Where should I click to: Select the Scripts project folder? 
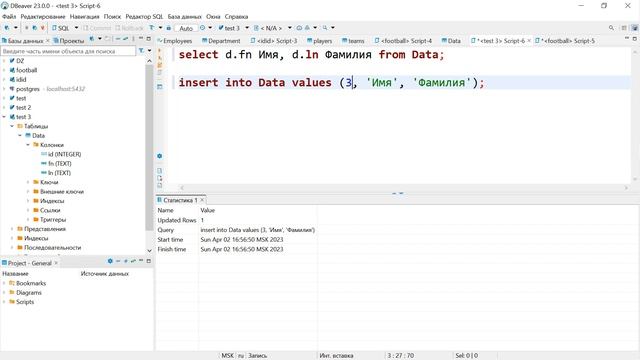coord(22,302)
